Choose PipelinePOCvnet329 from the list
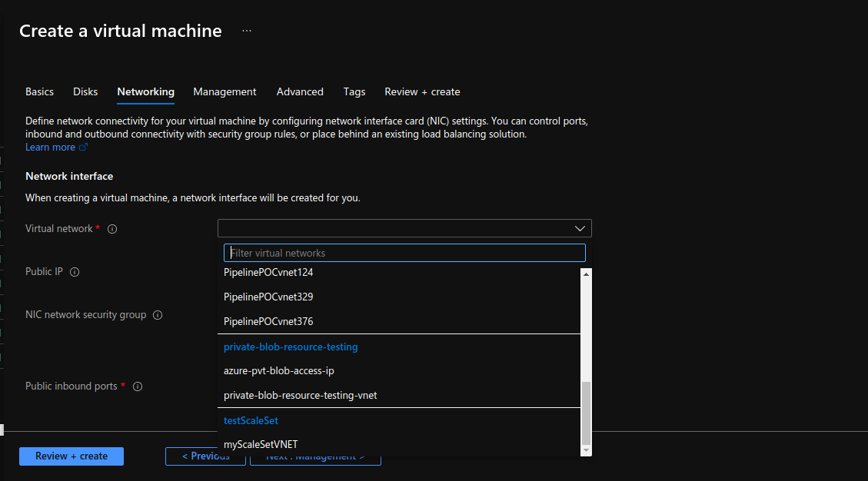This screenshot has width=868, height=481. coord(268,297)
